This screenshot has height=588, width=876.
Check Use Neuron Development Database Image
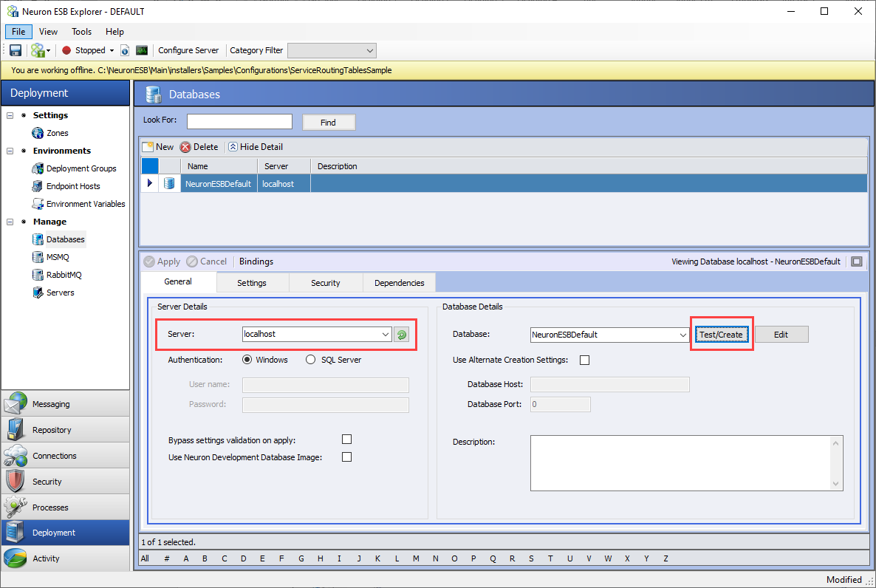pyautogui.click(x=347, y=457)
